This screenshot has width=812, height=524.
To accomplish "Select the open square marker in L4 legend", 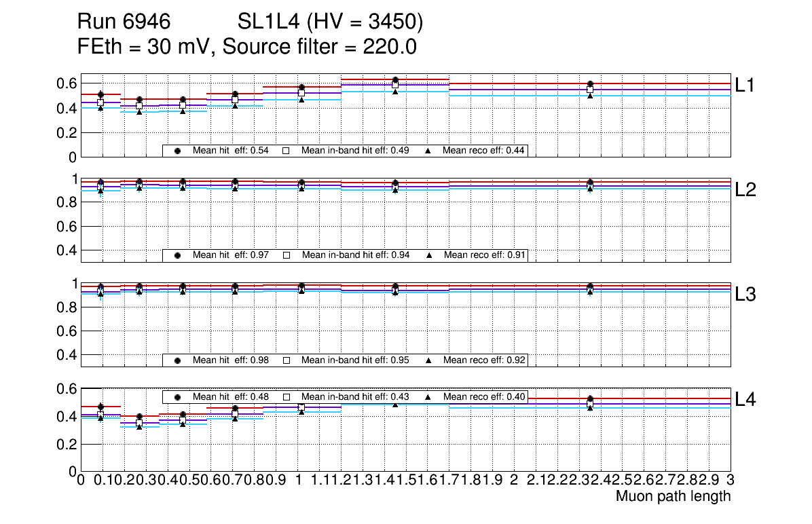I will coord(286,396).
